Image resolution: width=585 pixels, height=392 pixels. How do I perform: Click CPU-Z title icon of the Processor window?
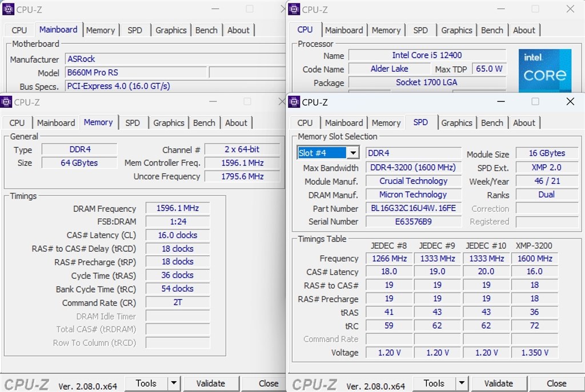coord(294,9)
